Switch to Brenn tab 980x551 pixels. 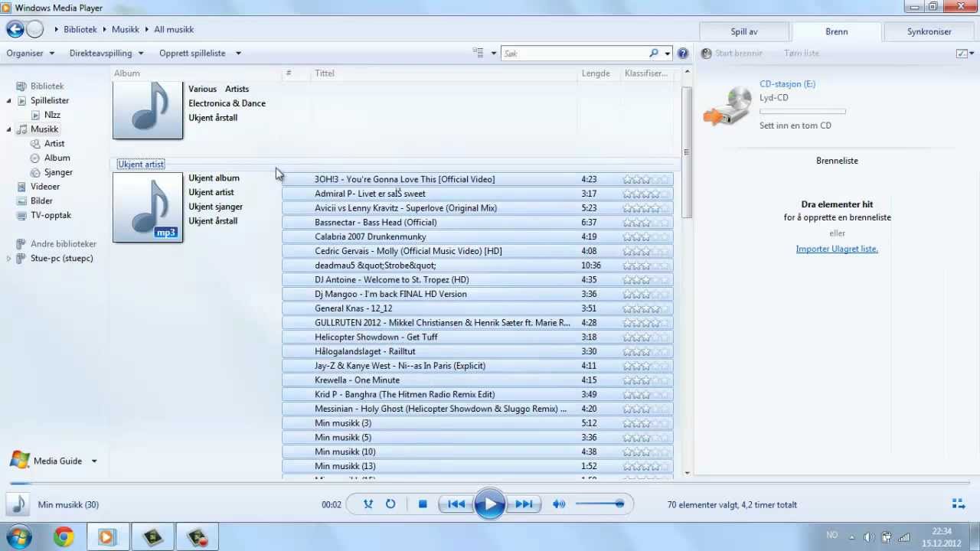point(837,31)
